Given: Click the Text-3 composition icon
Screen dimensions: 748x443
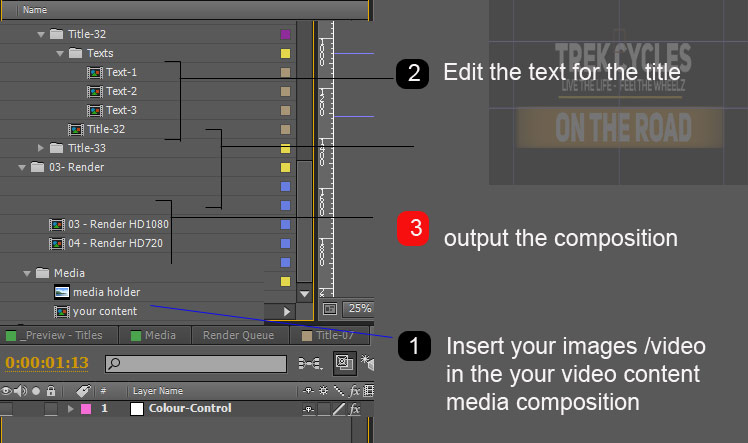Looking at the screenshot, I should [x=95, y=110].
